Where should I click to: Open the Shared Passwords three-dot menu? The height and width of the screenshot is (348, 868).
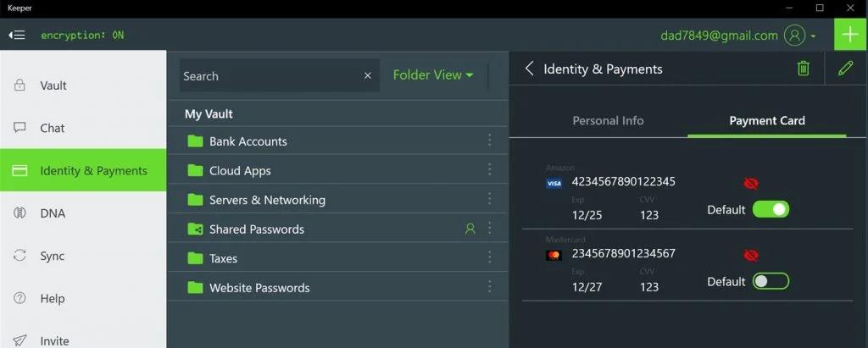click(489, 228)
